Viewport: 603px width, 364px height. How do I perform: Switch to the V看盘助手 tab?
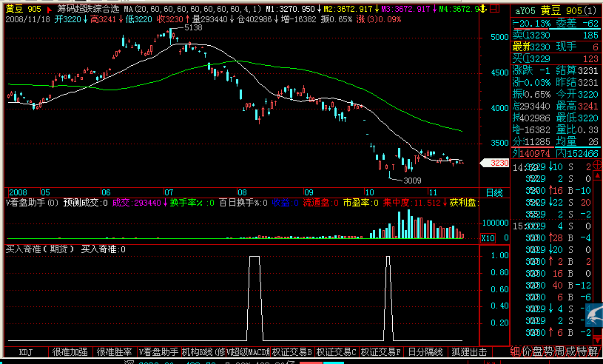[x=158, y=352]
